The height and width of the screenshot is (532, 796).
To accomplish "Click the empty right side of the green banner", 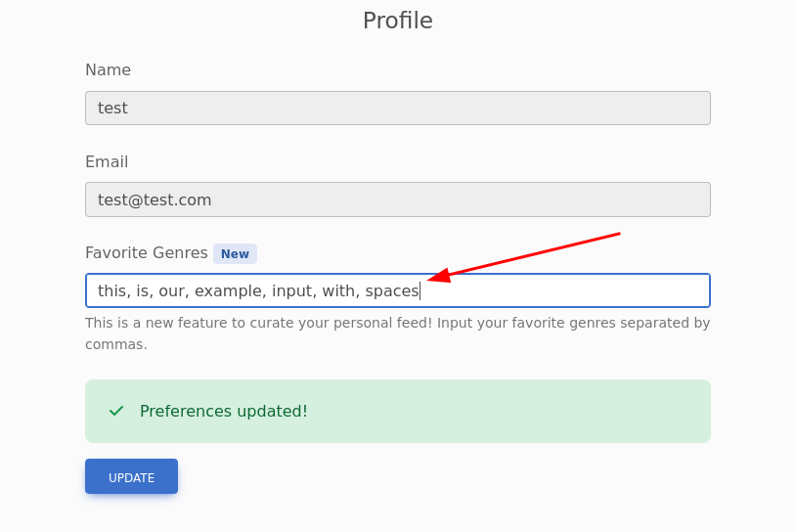I will [x=548, y=411].
